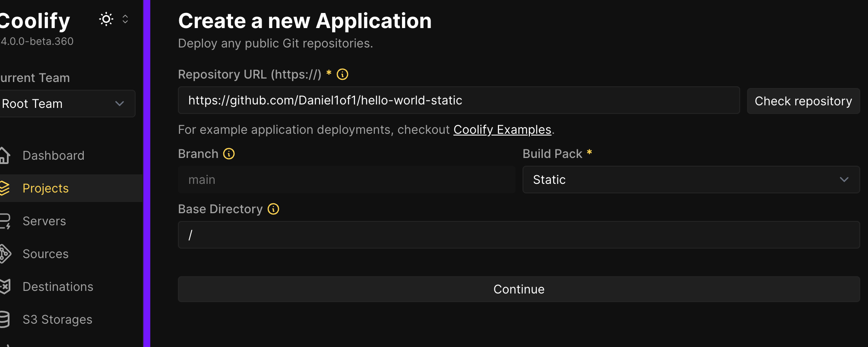This screenshot has height=347, width=868.
Task: Click the Coolify logo title
Action: 35,21
